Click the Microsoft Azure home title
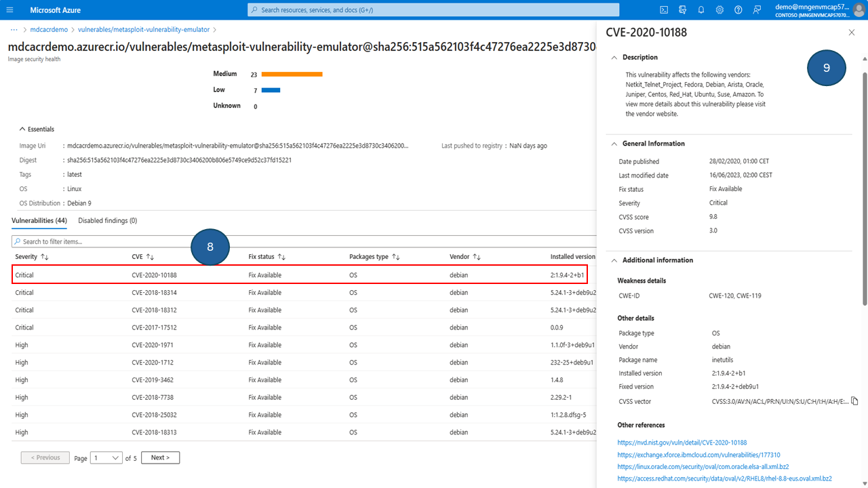Viewport: 868px width, 488px height. pos(57,10)
